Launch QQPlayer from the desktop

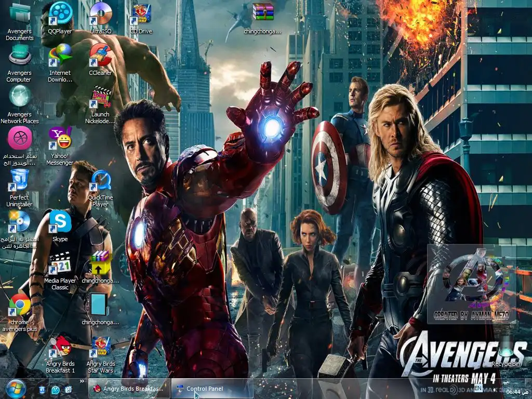point(60,19)
